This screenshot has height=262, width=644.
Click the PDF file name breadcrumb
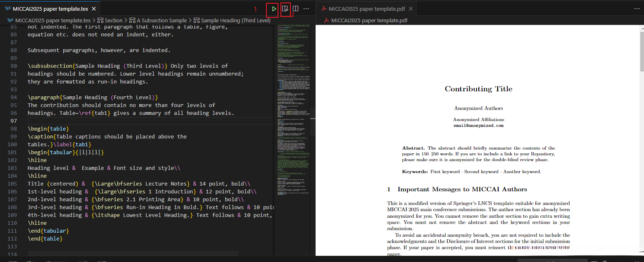[369, 20]
